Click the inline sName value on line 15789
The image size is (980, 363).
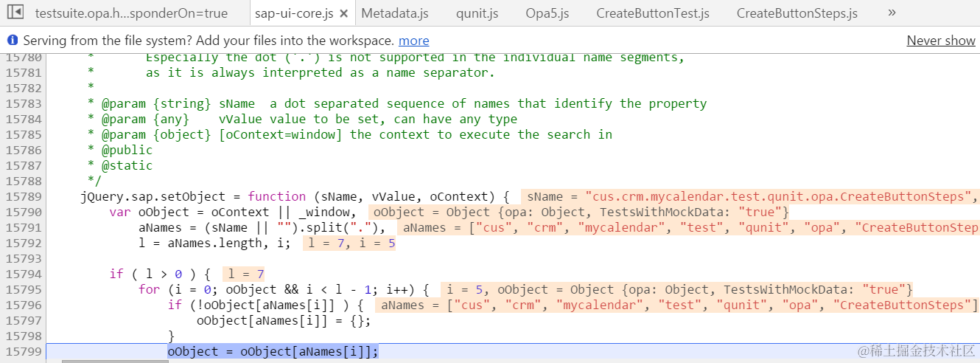[750, 196]
